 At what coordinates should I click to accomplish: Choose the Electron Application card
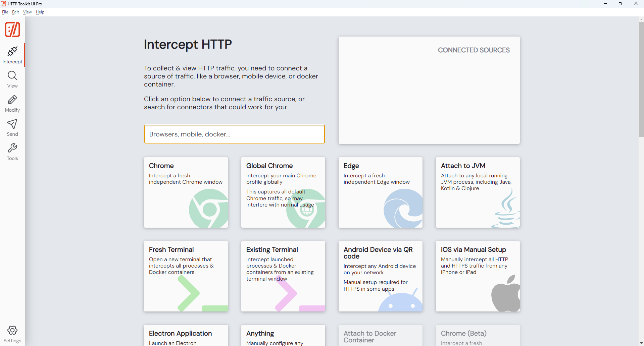(186, 335)
